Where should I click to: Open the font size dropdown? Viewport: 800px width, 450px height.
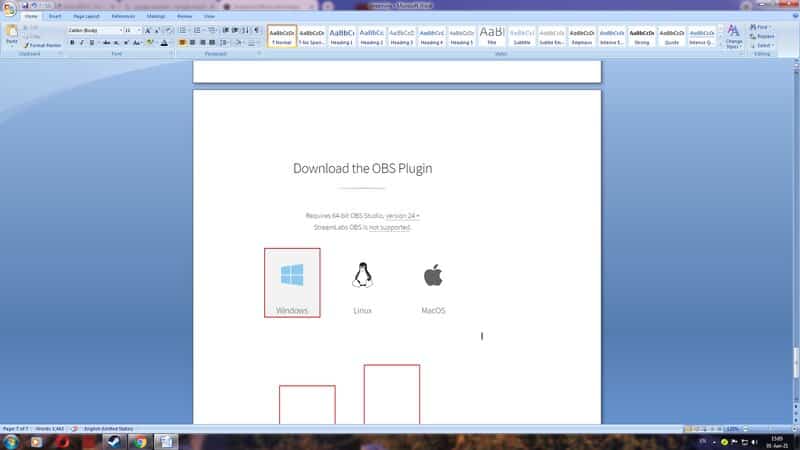tap(138, 30)
